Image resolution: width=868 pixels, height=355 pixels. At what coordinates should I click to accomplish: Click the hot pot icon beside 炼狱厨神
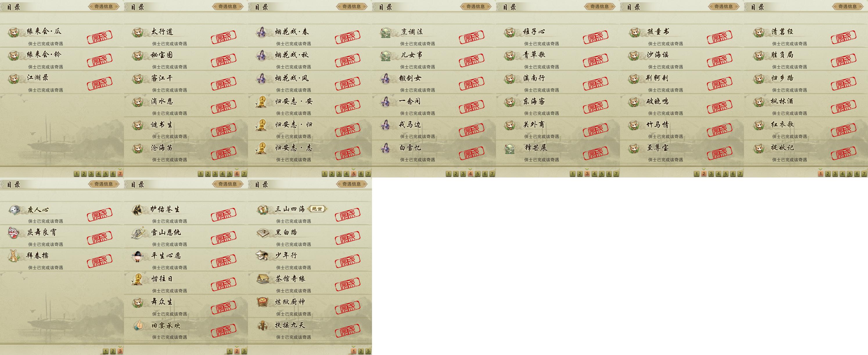coord(262,302)
